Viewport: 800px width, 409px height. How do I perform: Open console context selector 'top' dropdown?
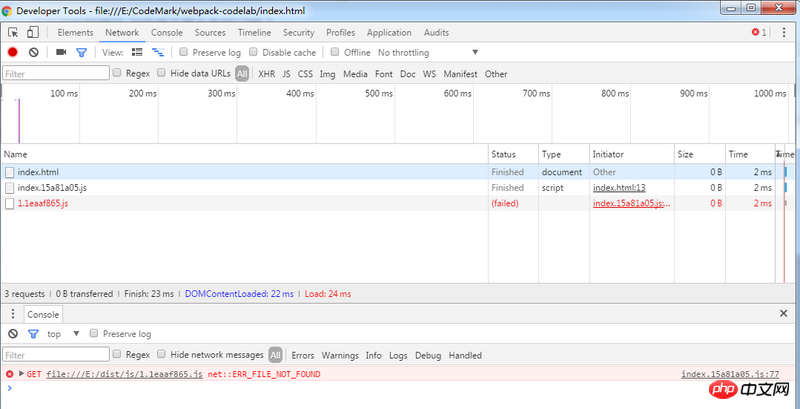point(60,333)
